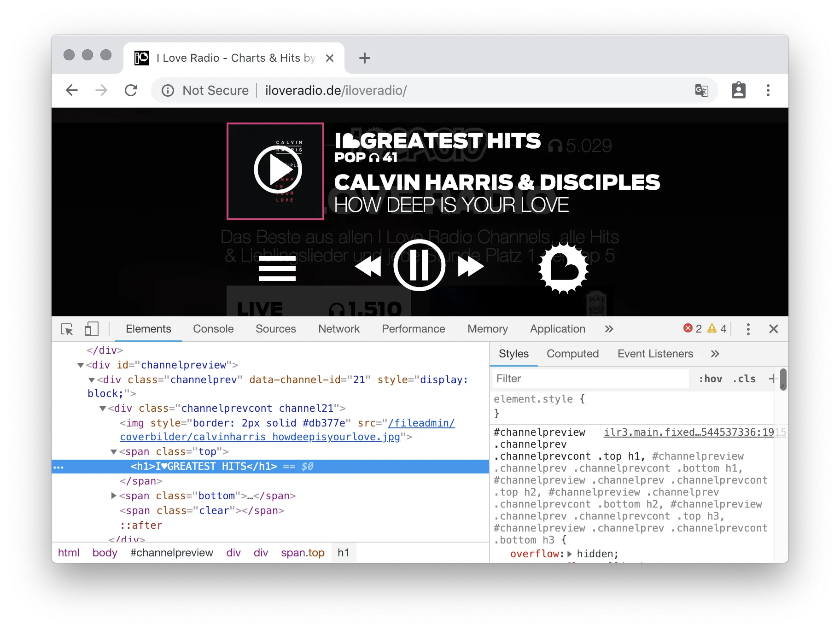840x631 pixels.
Task: Collapse the span class top node
Action: (x=114, y=452)
